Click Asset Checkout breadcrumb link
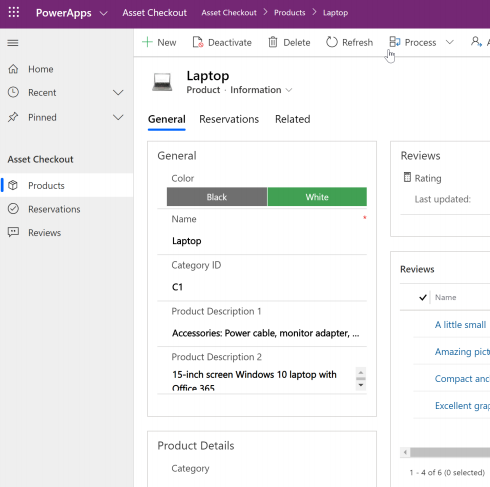490x487 pixels. [x=229, y=13]
